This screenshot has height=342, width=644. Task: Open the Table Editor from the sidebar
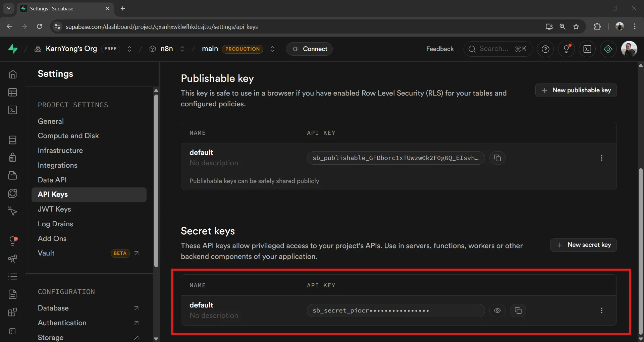[x=13, y=93]
